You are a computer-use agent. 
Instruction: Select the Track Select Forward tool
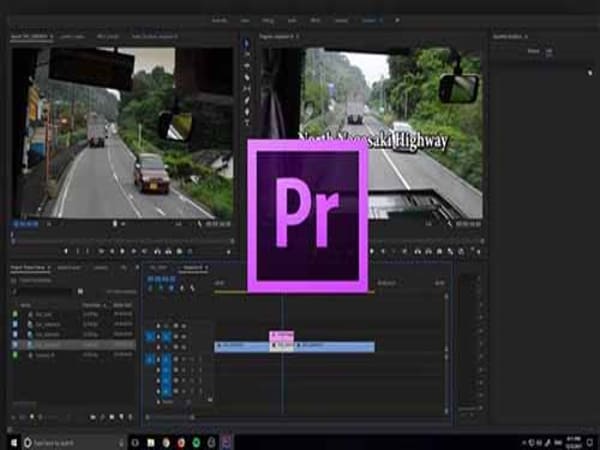246,55
